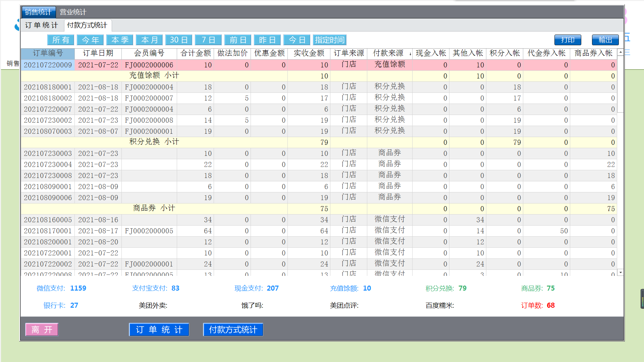Viewport: 644px width, 362px height.
Task: Switch to the 营业统计 tab
Action: (73, 12)
